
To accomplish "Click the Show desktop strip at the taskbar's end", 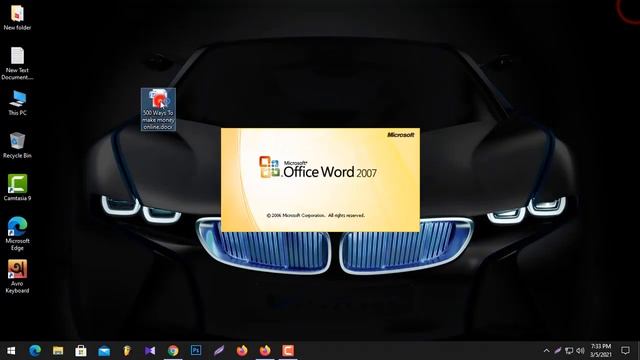I will 638,351.
